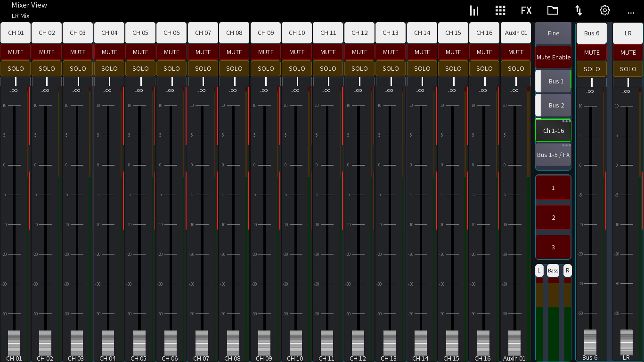
Task: Select the Ch 1-16 layer
Action: [553, 130]
